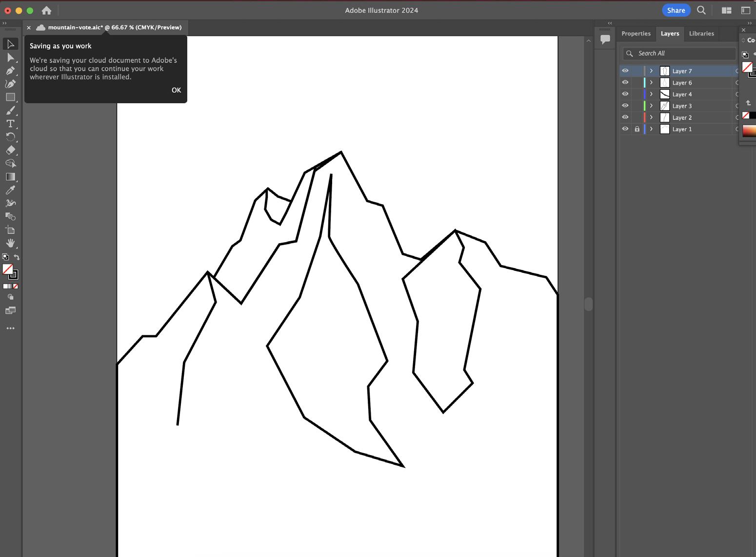Change the screen mode
The width and height of the screenshot is (756, 557).
[x=10, y=310]
